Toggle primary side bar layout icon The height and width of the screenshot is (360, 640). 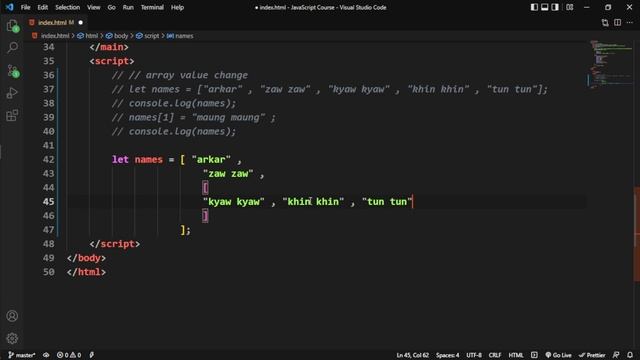[x=534, y=7]
